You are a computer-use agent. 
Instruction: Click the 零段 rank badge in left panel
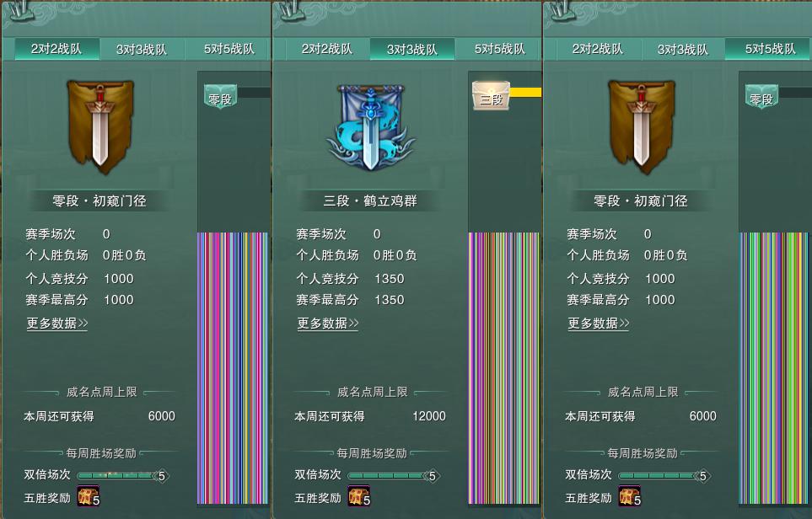pos(220,97)
